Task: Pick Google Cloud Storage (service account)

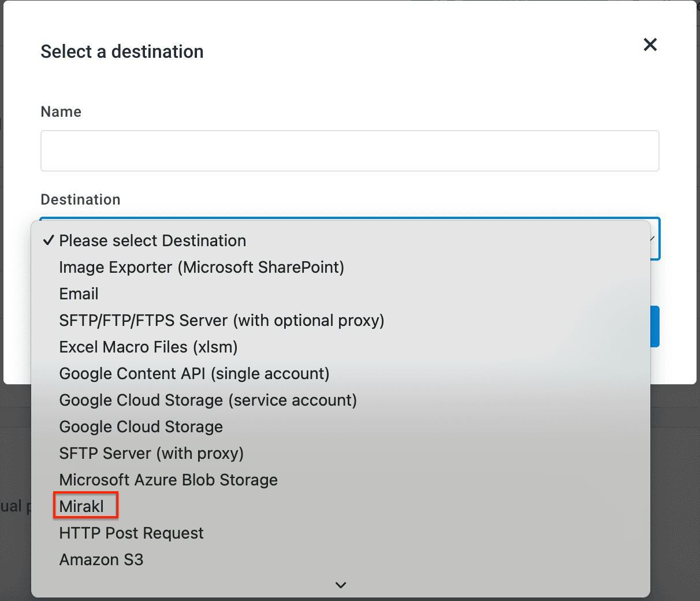Action: pyautogui.click(x=208, y=400)
